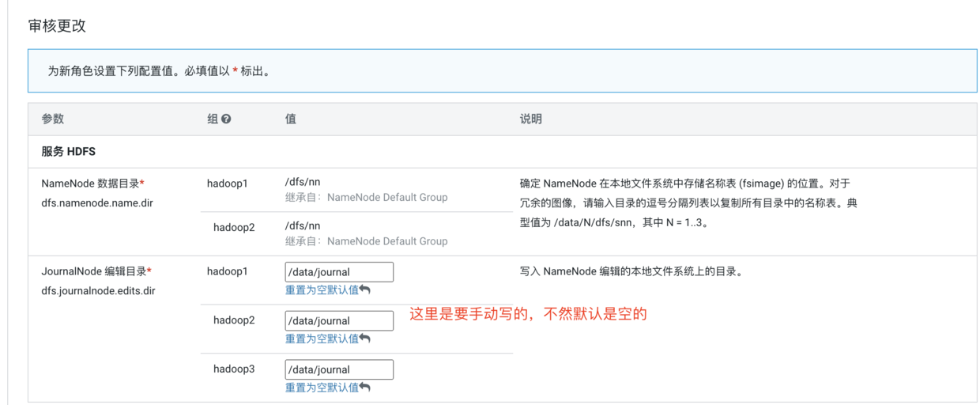The image size is (980, 405).
Task: Click the 审核更改 page heading
Action: 57,26
